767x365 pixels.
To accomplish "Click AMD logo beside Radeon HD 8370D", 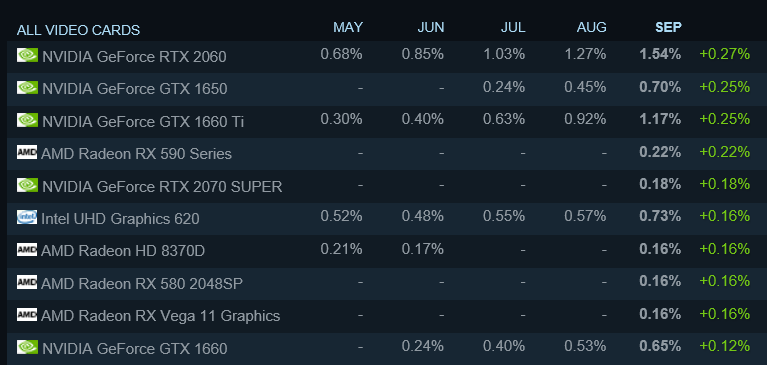I will 27,250.
